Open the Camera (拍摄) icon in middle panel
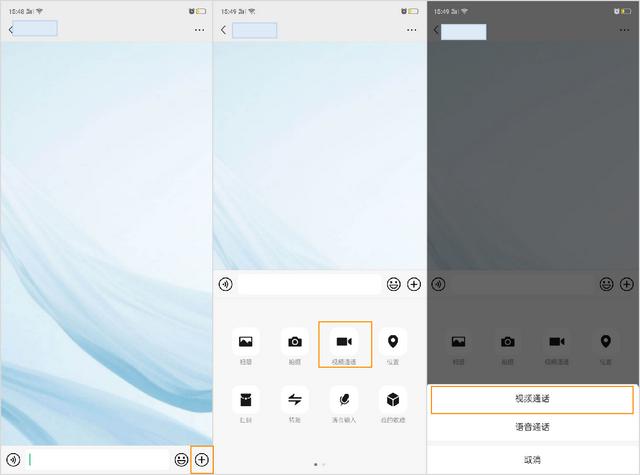 (x=295, y=342)
